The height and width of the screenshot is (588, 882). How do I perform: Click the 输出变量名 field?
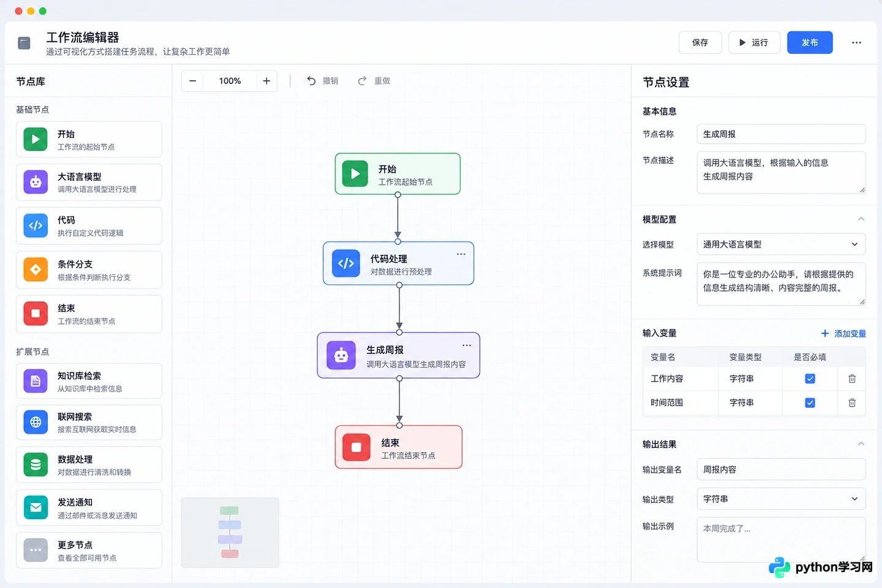click(782, 469)
